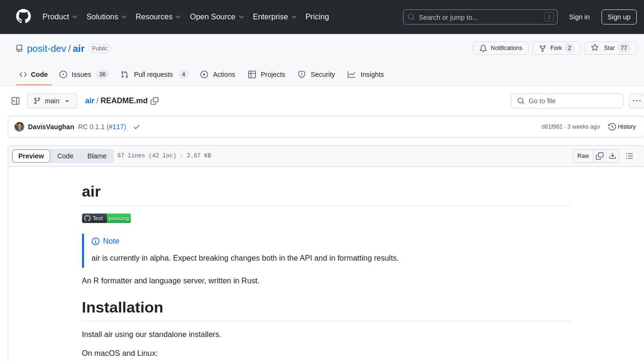The image size is (644, 362).
Task: Expand the file tree side panel
Action: coord(16,101)
